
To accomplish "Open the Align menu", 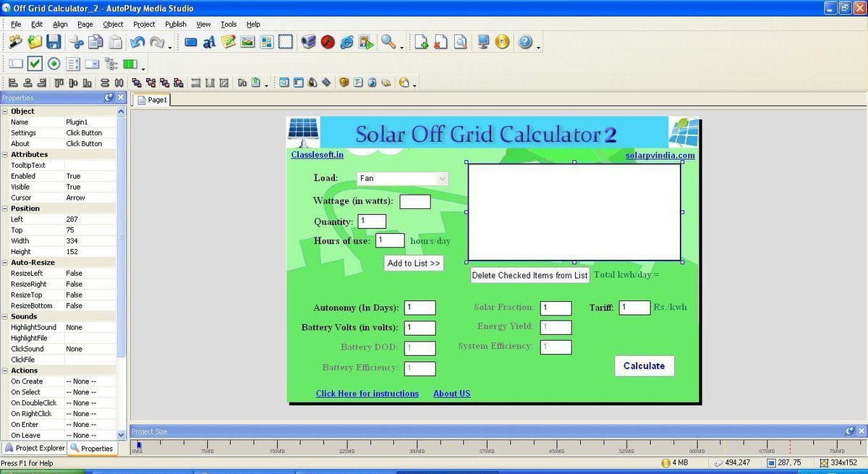I will (60, 24).
